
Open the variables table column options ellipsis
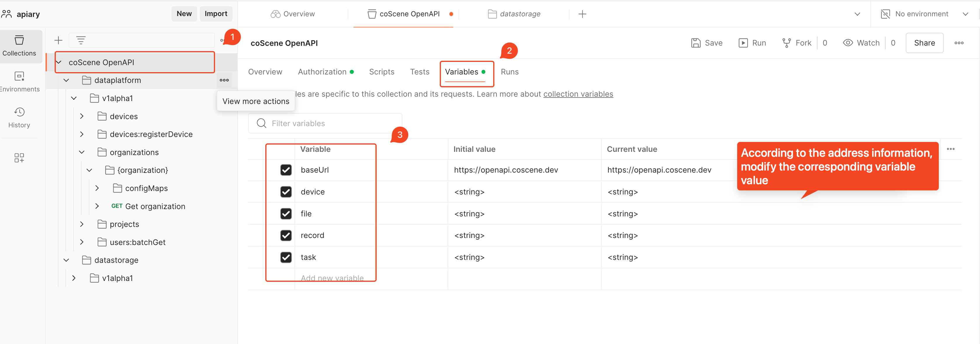point(950,149)
